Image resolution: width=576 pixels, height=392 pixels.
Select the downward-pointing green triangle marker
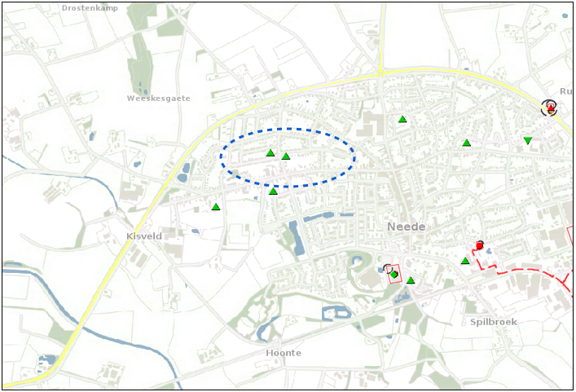(x=528, y=140)
